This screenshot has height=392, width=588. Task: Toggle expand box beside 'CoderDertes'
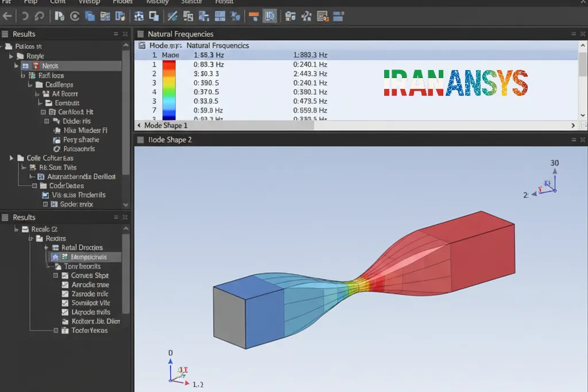pos(34,186)
